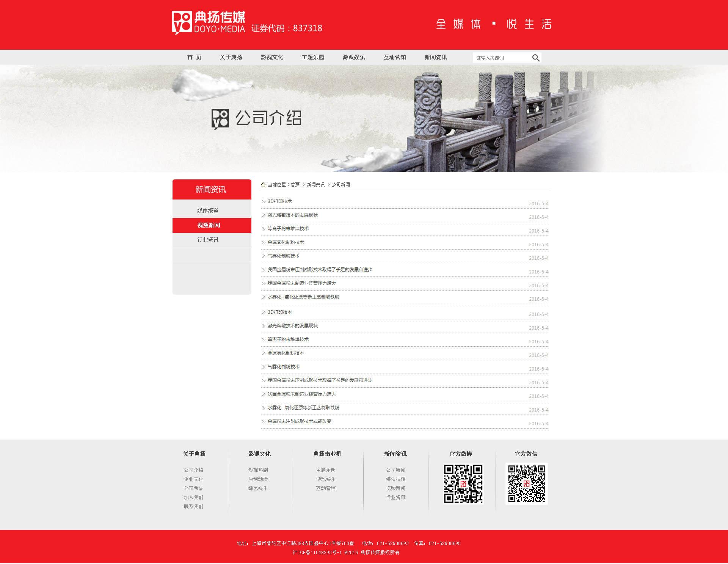728x564 pixels.
Task: Click 公司新闻 in the breadcrumb trail
Action: click(340, 185)
